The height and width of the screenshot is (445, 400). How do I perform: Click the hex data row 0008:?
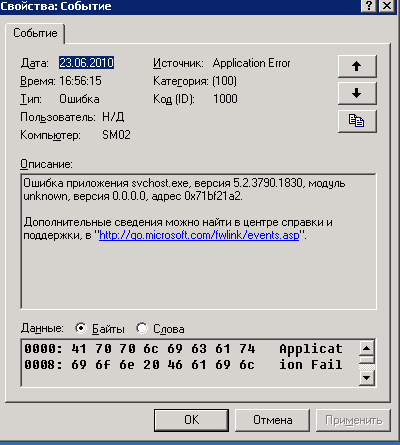click(183, 365)
